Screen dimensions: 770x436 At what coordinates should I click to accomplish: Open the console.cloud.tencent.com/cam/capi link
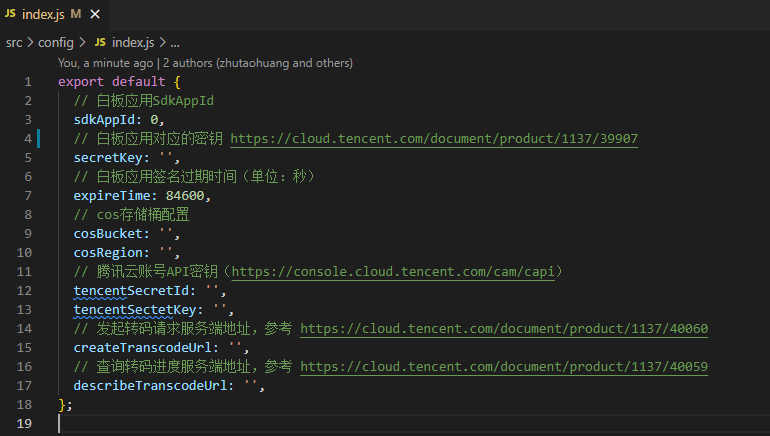(x=393, y=272)
